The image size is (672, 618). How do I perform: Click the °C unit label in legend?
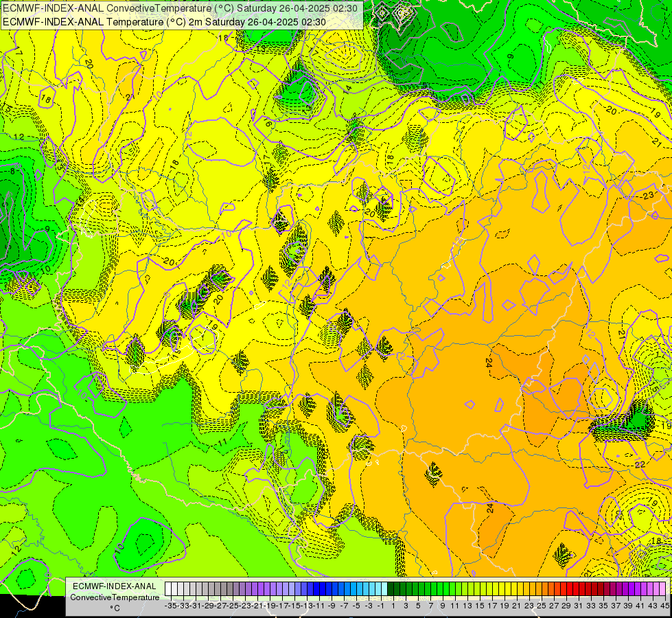pyautogui.click(x=115, y=608)
